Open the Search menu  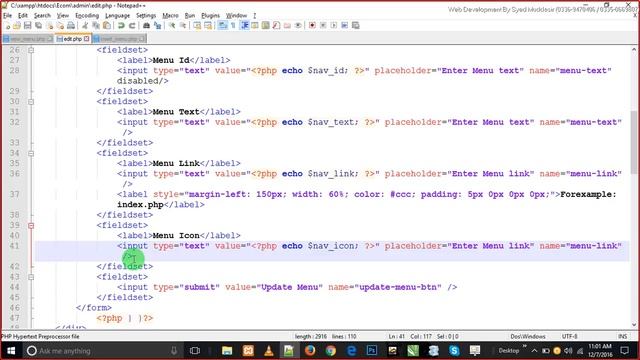[x=42, y=16]
